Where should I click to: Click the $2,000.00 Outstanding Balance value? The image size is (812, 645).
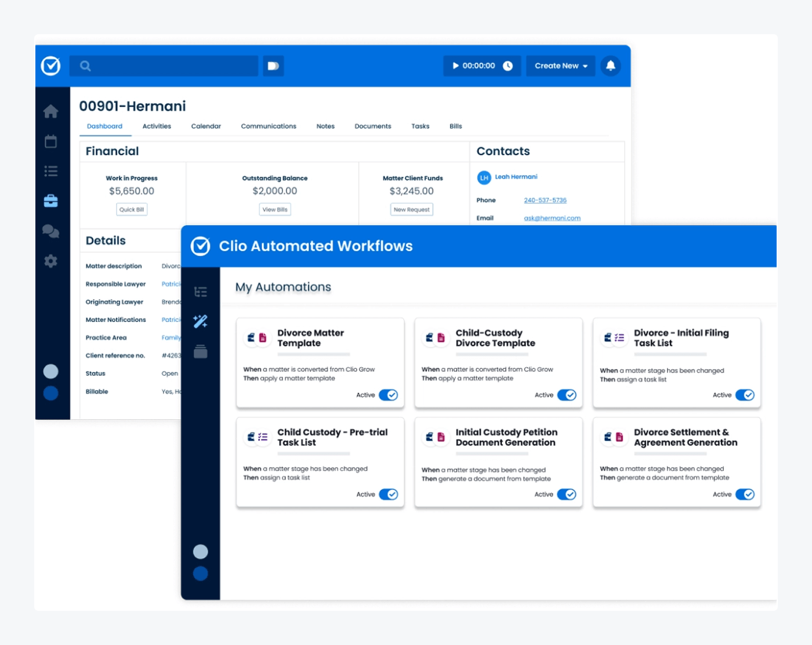(x=275, y=191)
